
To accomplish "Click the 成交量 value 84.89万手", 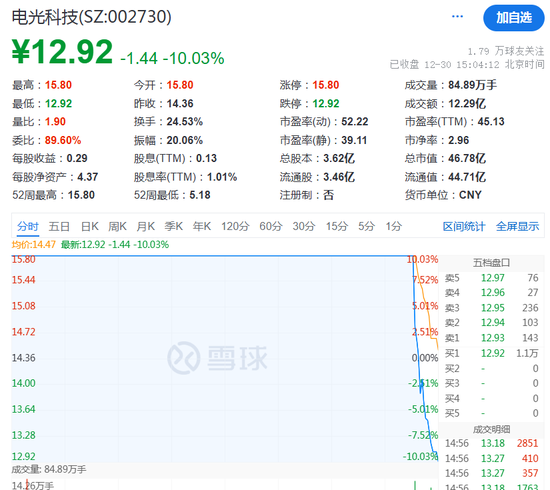I will (x=472, y=85).
